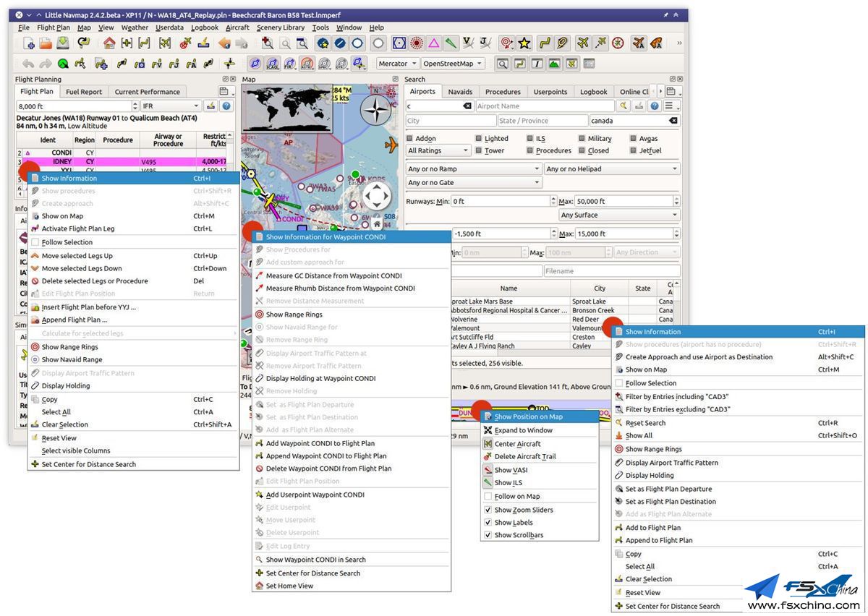Screen dimensions: 868x616
Task: Switch to the Userpoints search tab
Action: click(550, 92)
